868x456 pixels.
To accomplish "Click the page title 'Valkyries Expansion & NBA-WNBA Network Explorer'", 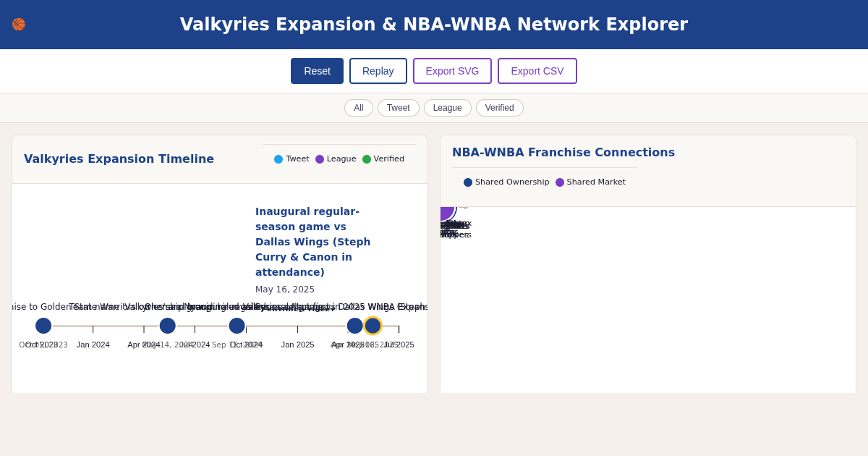I will click(x=434, y=25).
